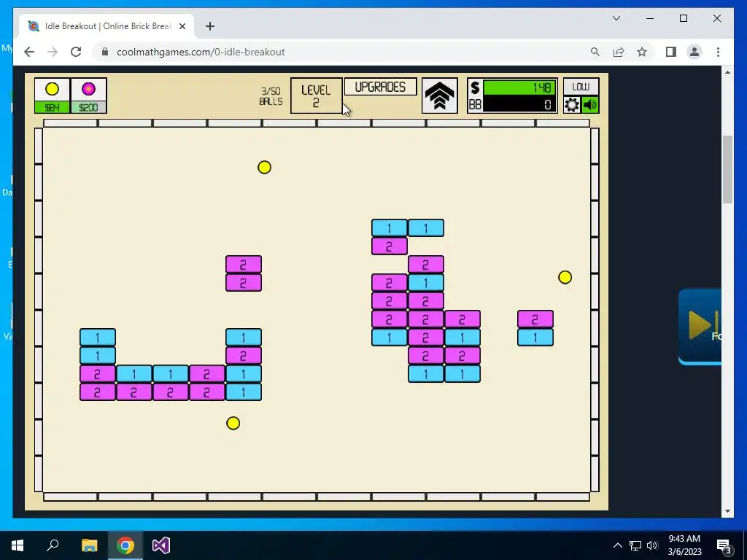Open Chrome profile avatar

point(694,52)
